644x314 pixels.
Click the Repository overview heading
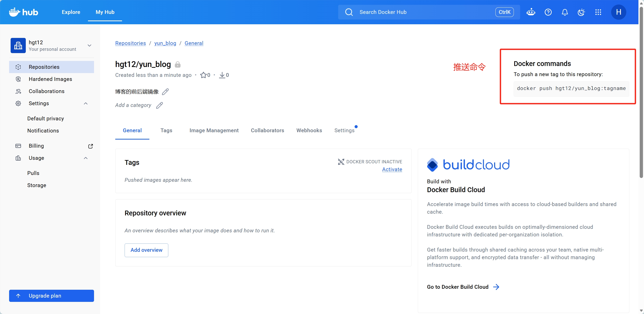[155, 213]
